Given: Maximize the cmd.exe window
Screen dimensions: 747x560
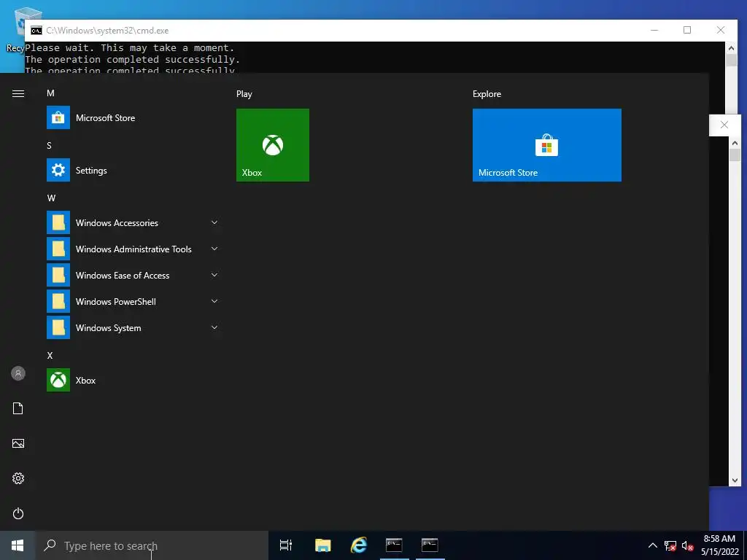Looking at the screenshot, I should point(687,30).
